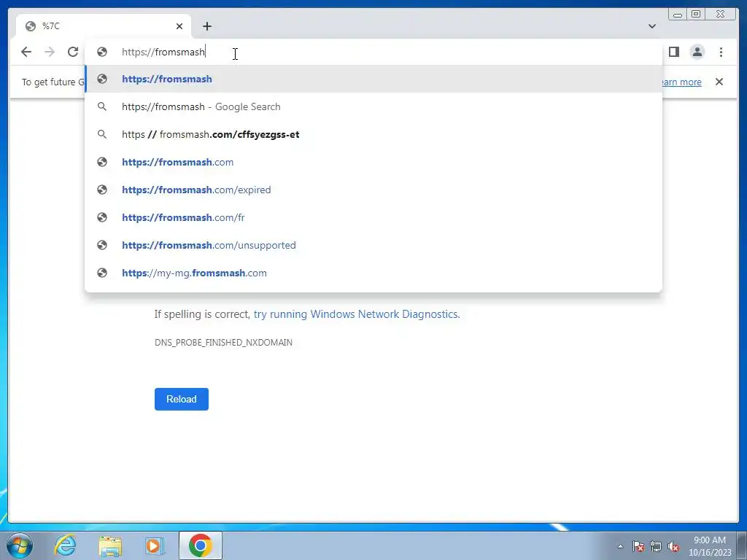Click the Learn more link in info bar

682,82
